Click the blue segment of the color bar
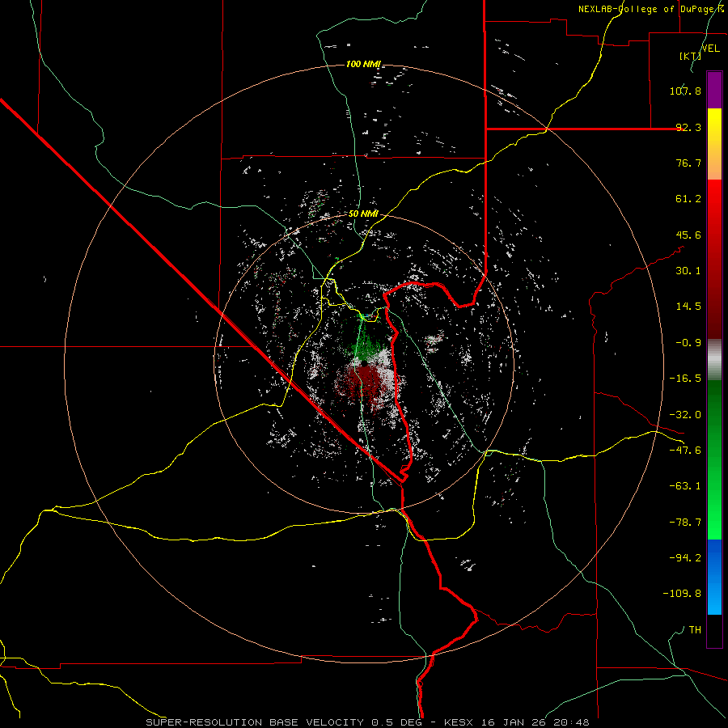This screenshot has height=728, width=728. point(714,577)
